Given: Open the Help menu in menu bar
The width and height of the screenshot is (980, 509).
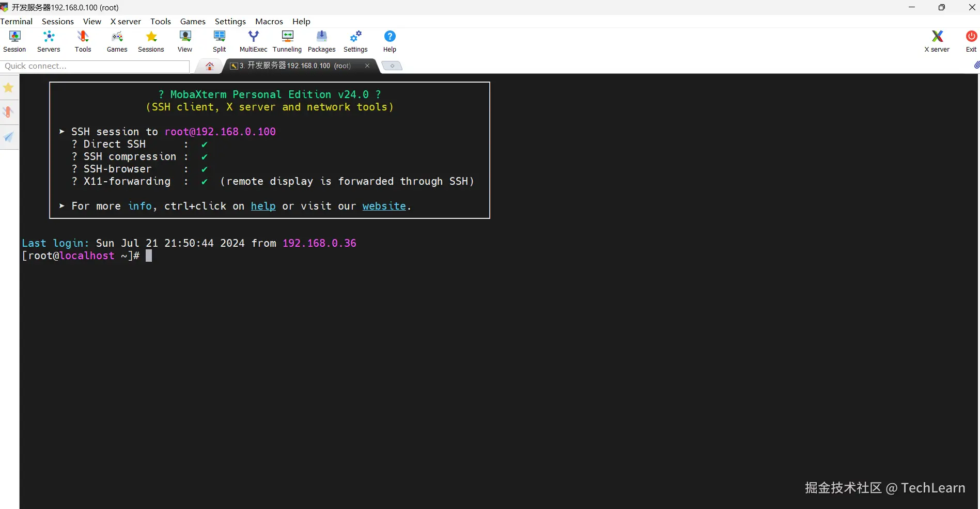Looking at the screenshot, I should [x=301, y=21].
